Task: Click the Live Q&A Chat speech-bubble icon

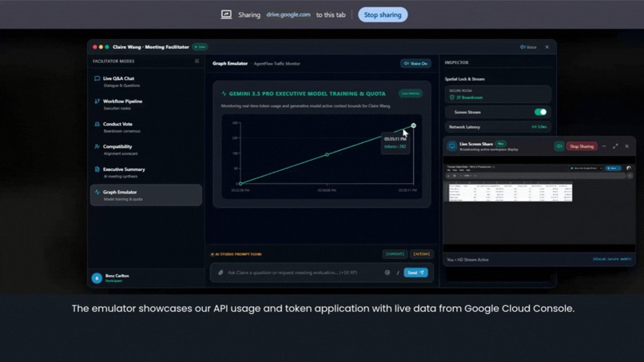Action: [97, 78]
